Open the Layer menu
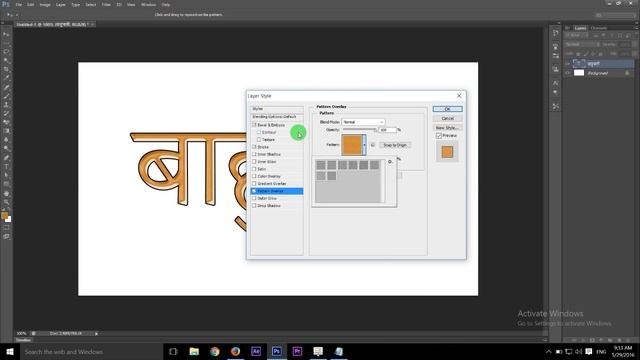 [60, 4]
